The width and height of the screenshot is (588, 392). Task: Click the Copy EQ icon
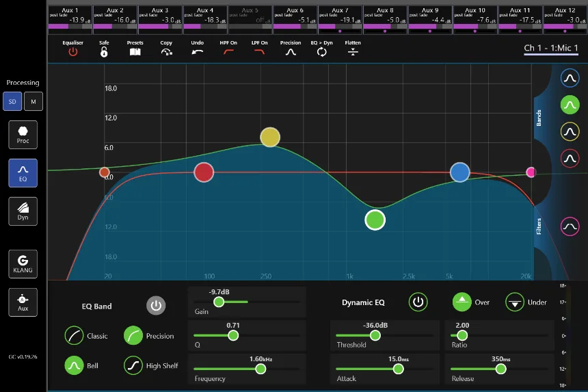(x=166, y=52)
